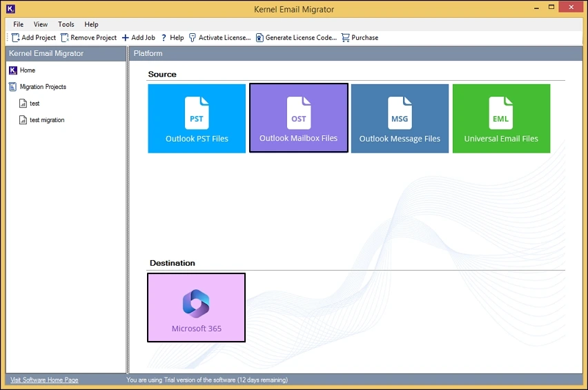The image size is (588, 390).
Task: Click the OST file icon
Action: point(299,113)
